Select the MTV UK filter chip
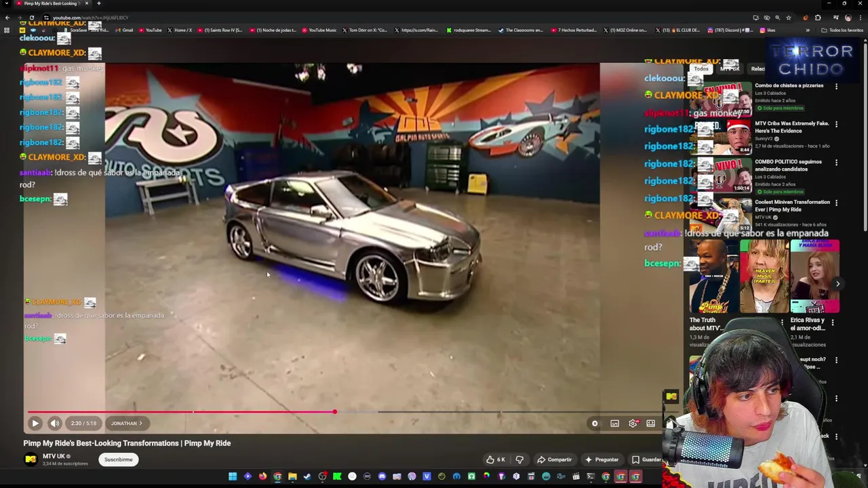 click(x=730, y=68)
